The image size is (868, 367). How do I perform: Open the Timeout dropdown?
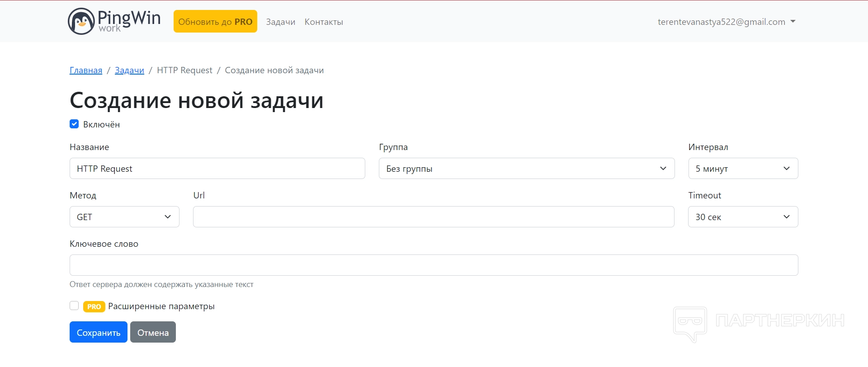pyautogui.click(x=743, y=217)
